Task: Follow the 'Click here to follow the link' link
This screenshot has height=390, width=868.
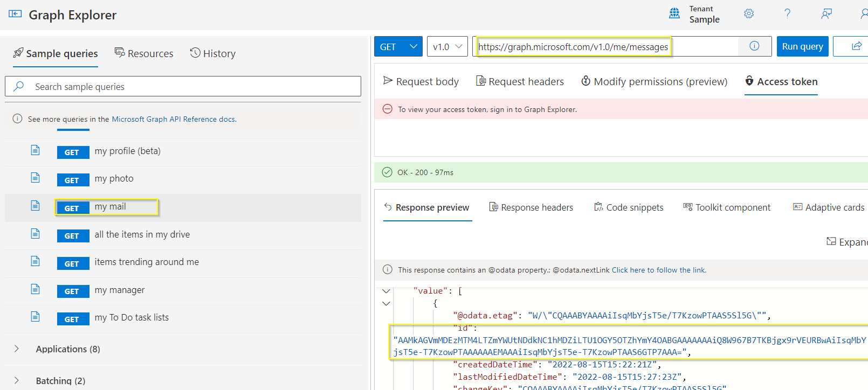Action: (658, 270)
